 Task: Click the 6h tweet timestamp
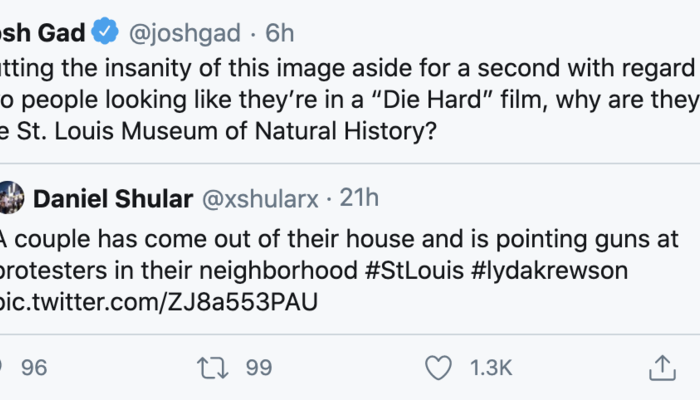click(x=279, y=33)
